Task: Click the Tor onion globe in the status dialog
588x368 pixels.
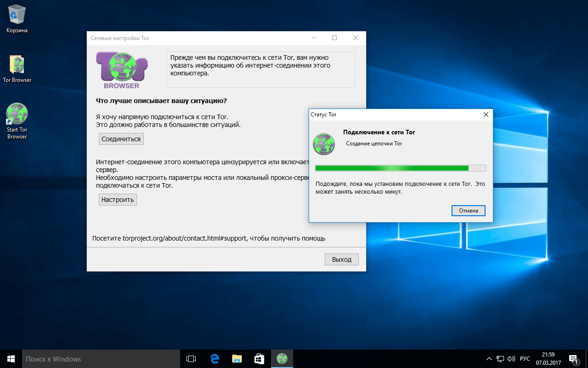Action: (324, 144)
